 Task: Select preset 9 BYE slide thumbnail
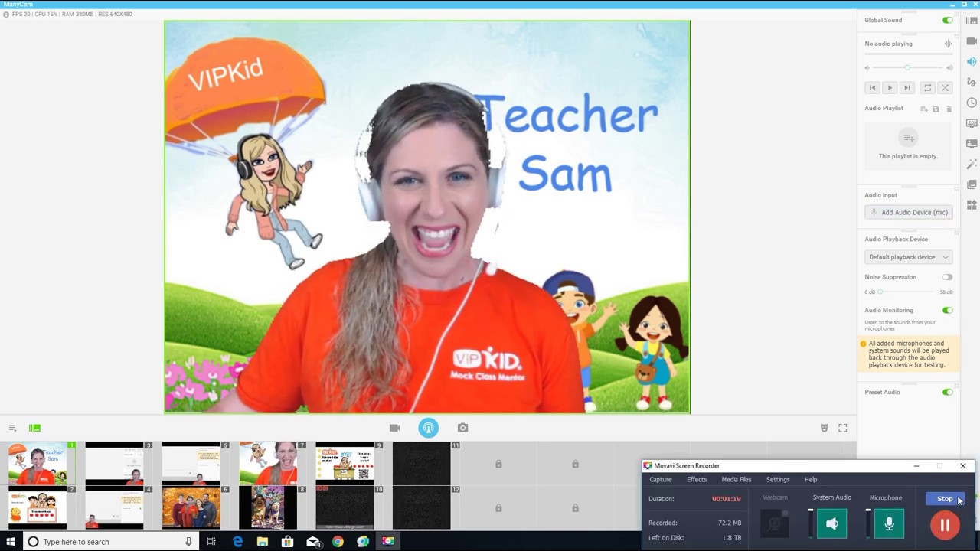click(345, 464)
